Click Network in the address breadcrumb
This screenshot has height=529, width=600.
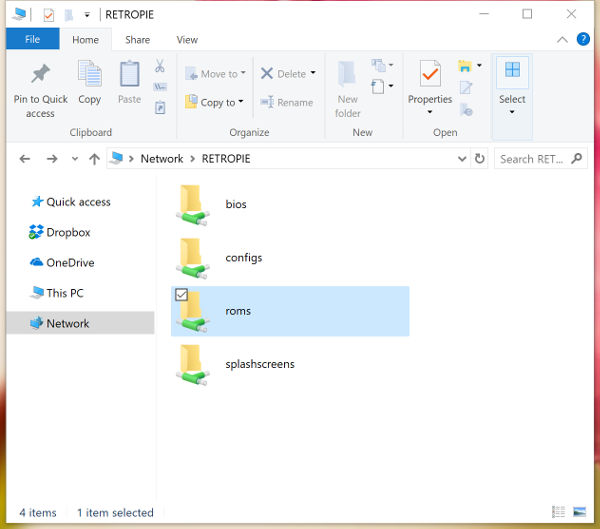(x=162, y=158)
